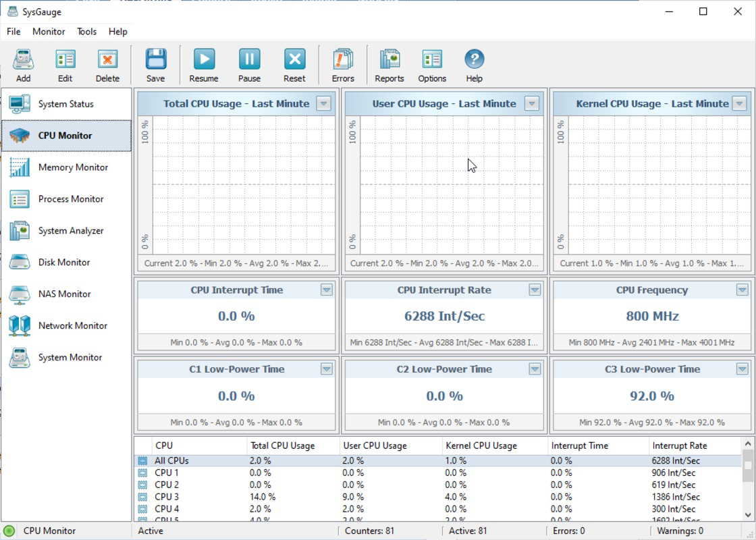Open System Analyzer from the sidebar
This screenshot has height=540, width=756.
[x=66, y=231]
